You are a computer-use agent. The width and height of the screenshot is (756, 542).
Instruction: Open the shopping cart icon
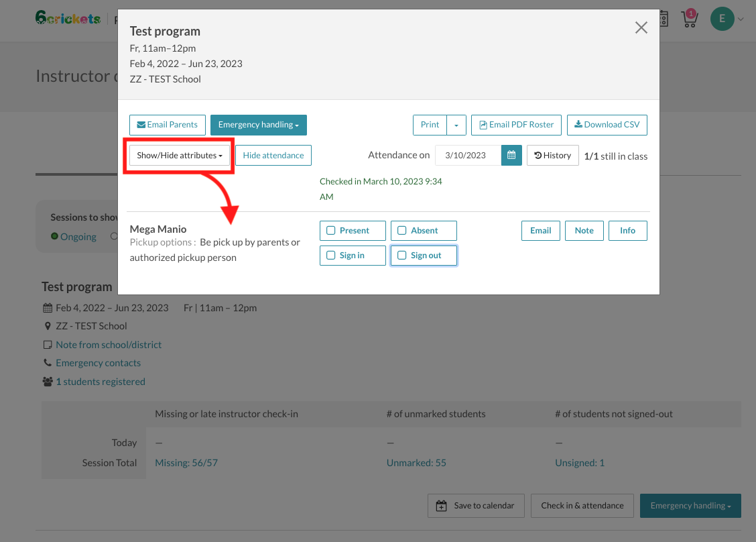click(x=689, y=19)
